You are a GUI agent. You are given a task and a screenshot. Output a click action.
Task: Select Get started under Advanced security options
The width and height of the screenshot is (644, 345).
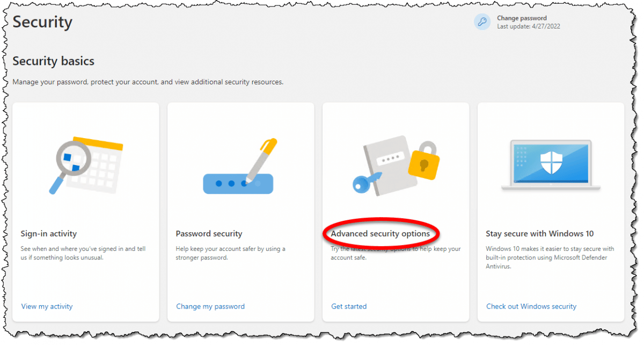pyautogui.click(x=349, y=306)
